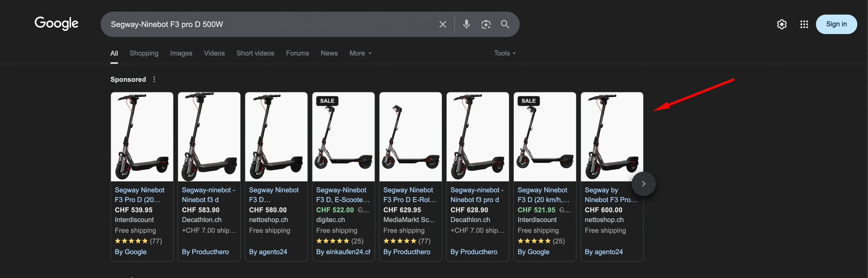
Task: Click 'By Producthero' under CHF 628.90 item
Action: point(474,252)
